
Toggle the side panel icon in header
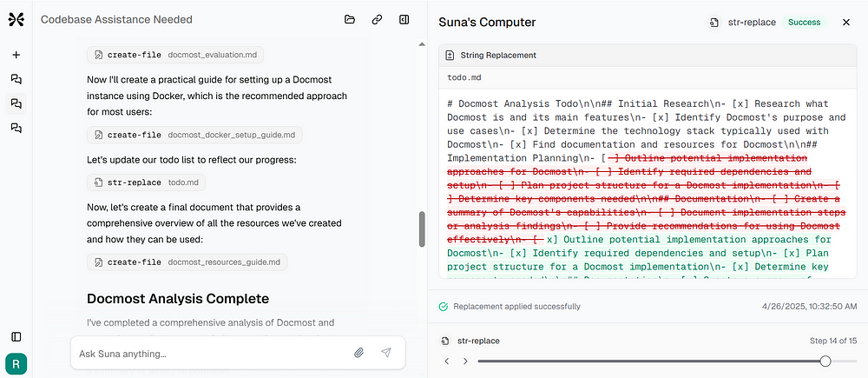(404, 19)
